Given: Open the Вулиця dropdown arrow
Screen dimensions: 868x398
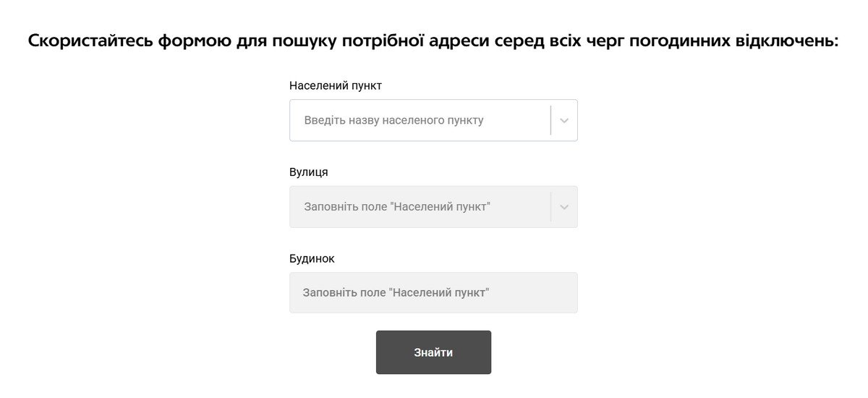Looking at the screenshot, I should coord(564,207).
